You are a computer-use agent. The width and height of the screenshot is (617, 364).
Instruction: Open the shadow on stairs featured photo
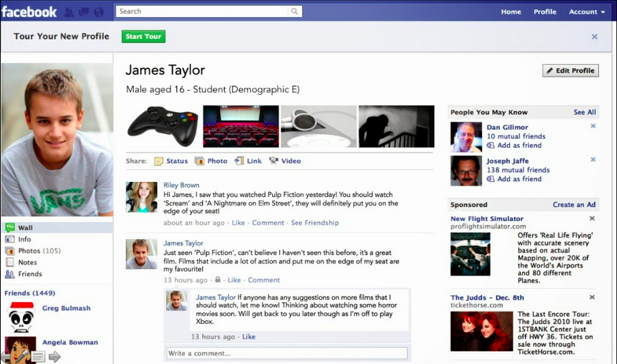click(396, 126)
